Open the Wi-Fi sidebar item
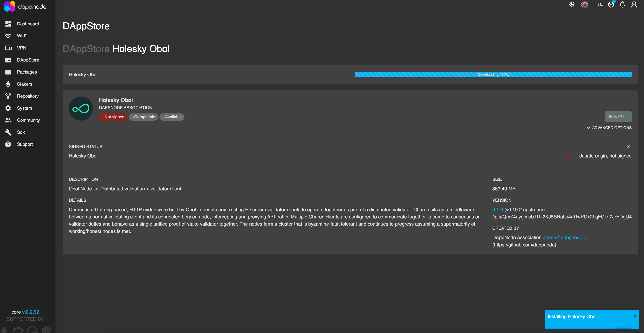 (x=22, y=36)
